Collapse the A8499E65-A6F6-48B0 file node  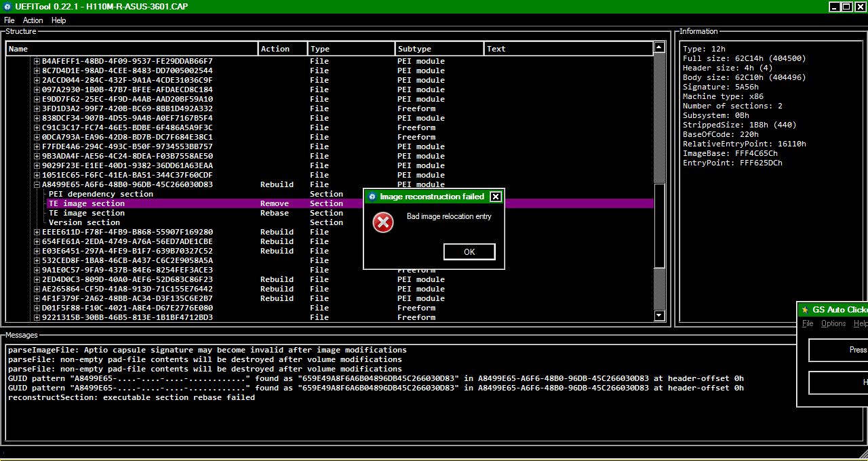pyautogui.click(x=37, y=184)
